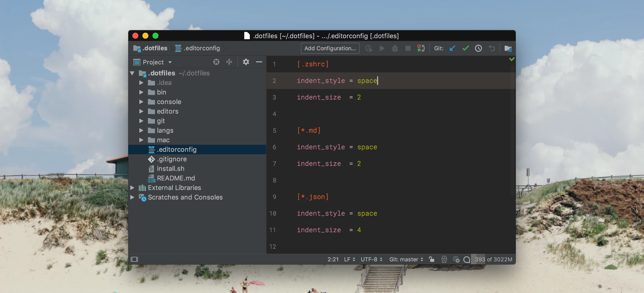Click the Git update project arrow icon

pos(452,48)
